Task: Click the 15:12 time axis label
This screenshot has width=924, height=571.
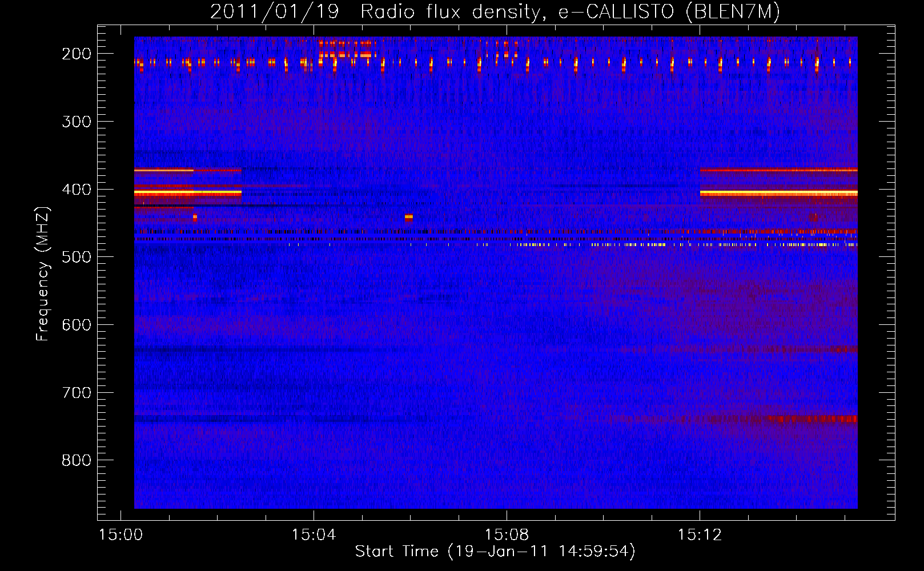Action: pyautogui.click(x=700, y=535)
